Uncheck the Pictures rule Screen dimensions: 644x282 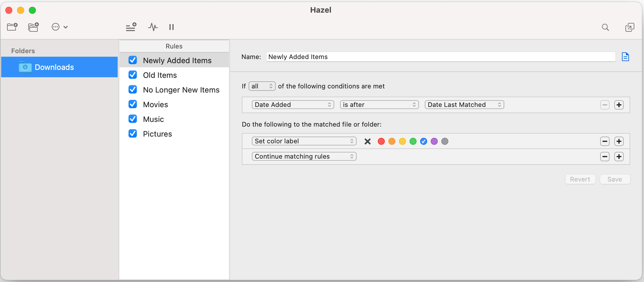133,134
